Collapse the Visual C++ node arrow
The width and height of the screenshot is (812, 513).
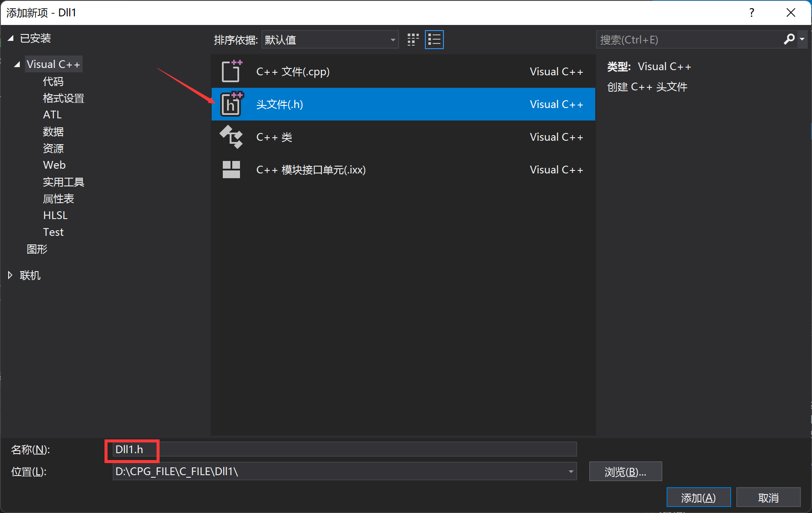17,64
